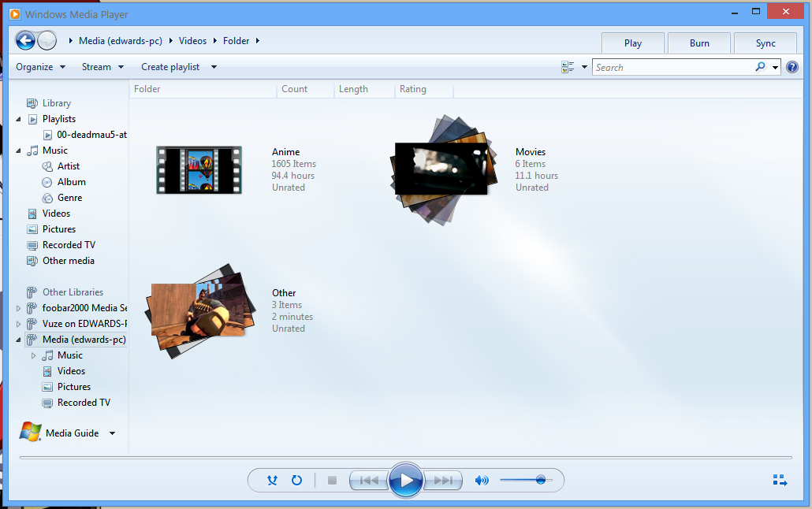The width and height of the screenshot is (812, 509).
Task: Open Media Guide dropdown arrow
Action: 112,433
